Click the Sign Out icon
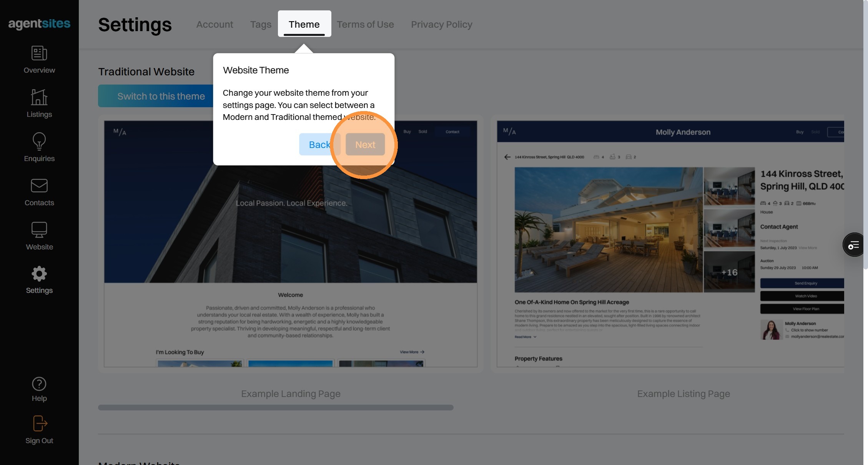The image size is (868, 465). [x=39, y=423]
